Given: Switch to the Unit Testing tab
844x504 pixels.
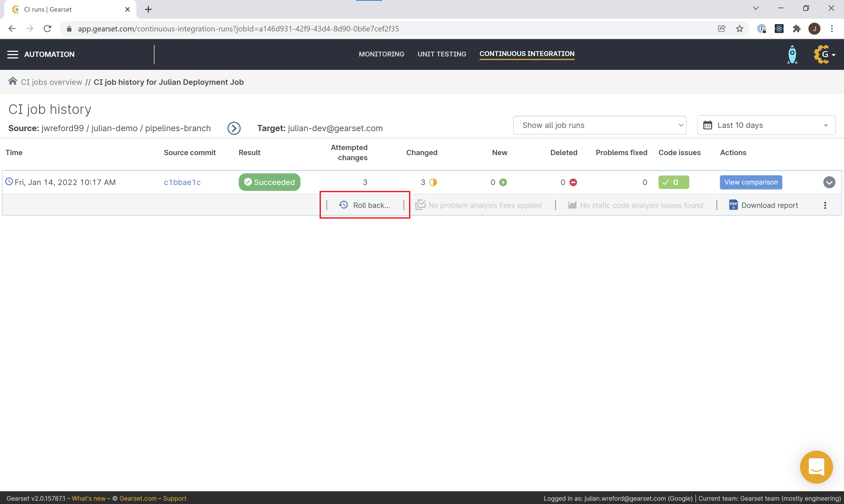Looking at the screenshot, I should pyautogui.click(x=441, y=54).
